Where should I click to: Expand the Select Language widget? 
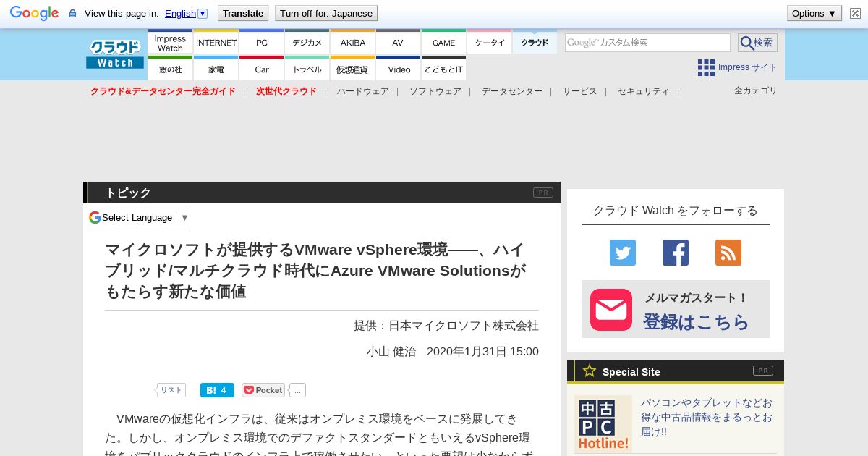(x=139, y=217)
